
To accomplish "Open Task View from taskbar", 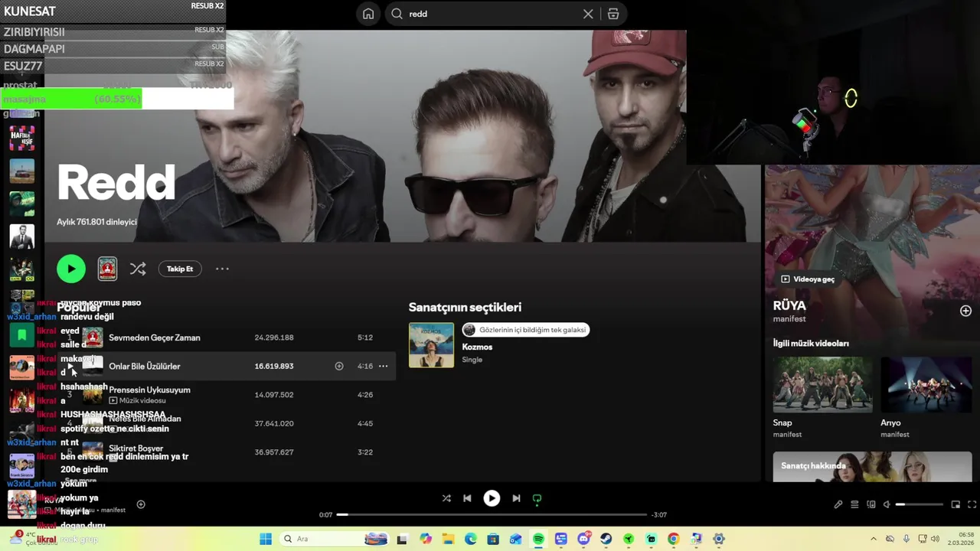I will [402, 539].
